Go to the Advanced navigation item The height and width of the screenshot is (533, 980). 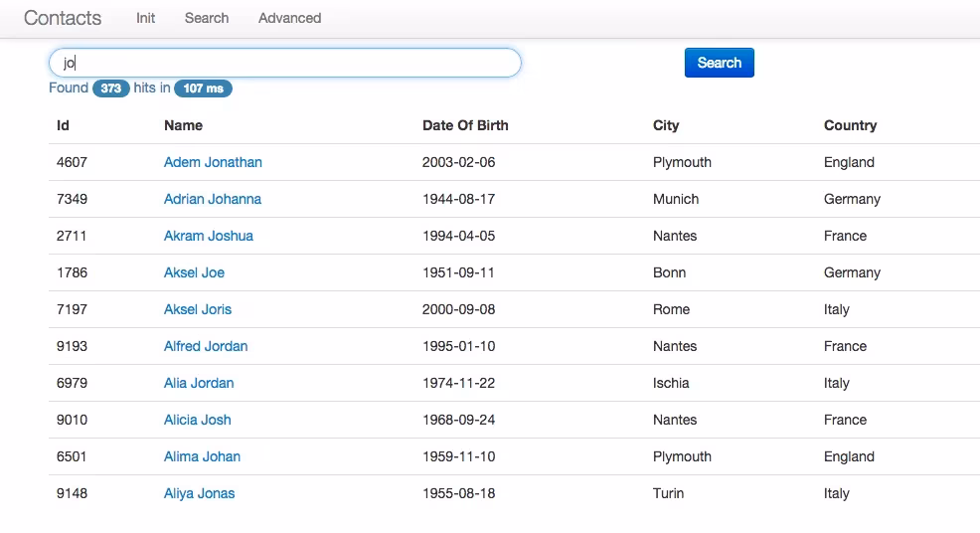pyautogui.click(x=289, y=18)
